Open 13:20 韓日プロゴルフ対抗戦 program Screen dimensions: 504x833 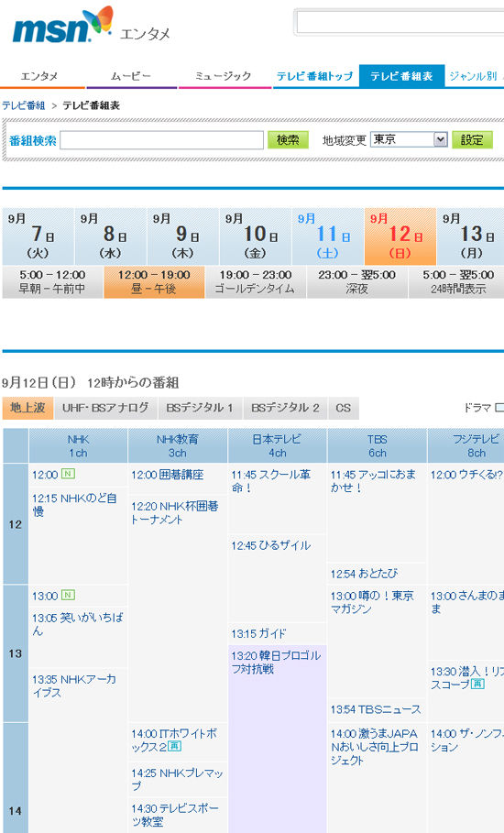276,662
